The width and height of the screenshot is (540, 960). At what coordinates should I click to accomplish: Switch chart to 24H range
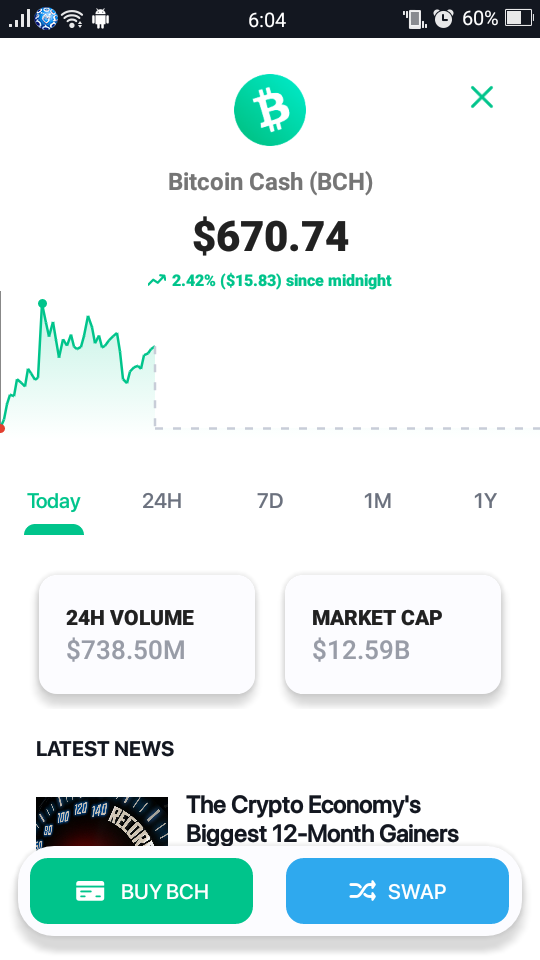pyautogui.click(x=162, y=501)
